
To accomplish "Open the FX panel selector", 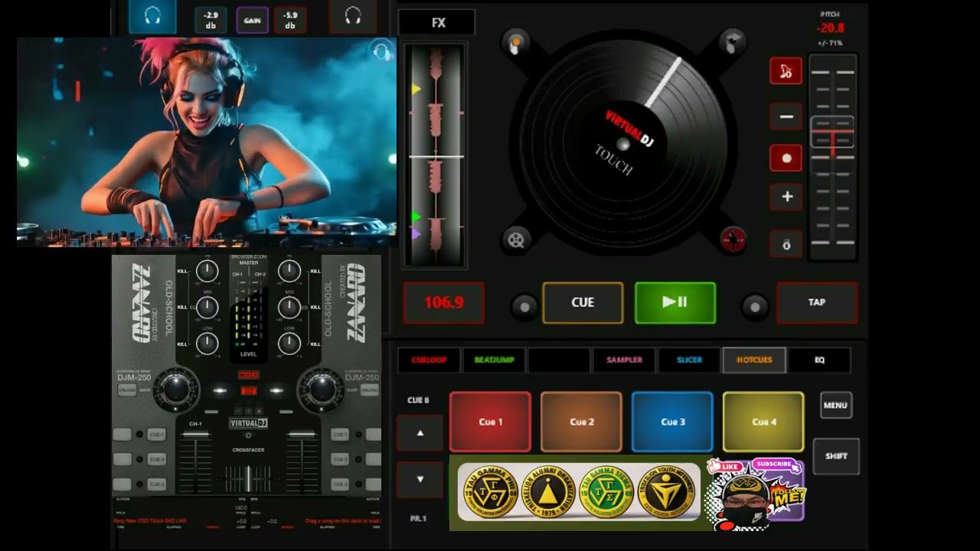I will 438,23.
